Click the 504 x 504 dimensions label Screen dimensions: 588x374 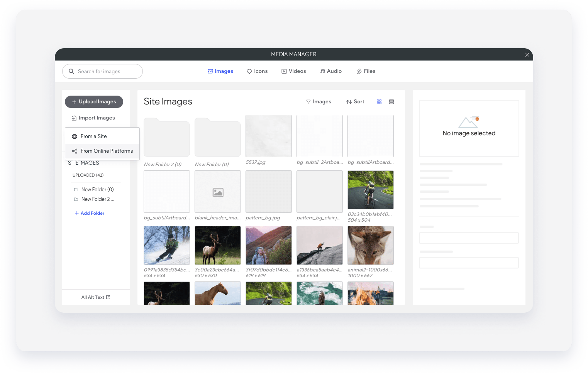tap(359, 220)
